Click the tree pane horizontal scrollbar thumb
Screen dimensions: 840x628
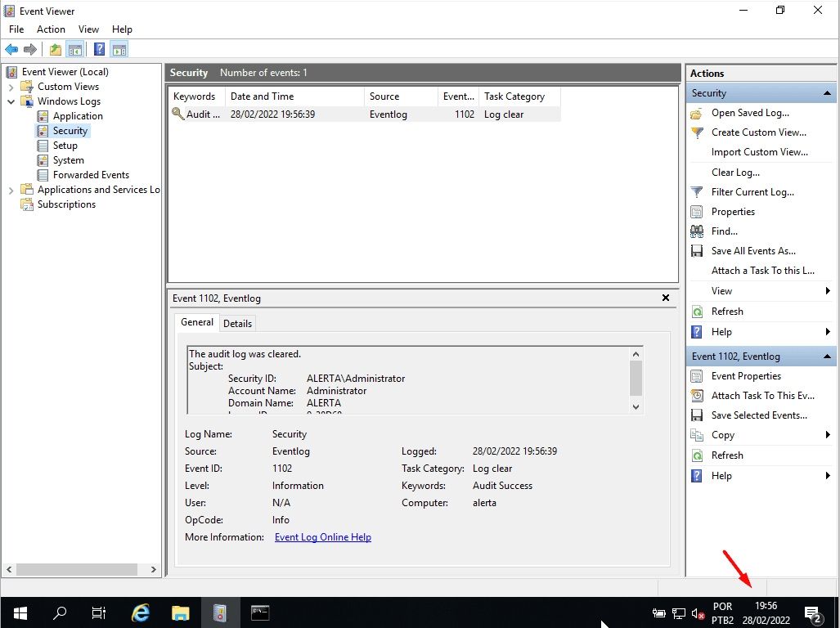tap(77, 569)
